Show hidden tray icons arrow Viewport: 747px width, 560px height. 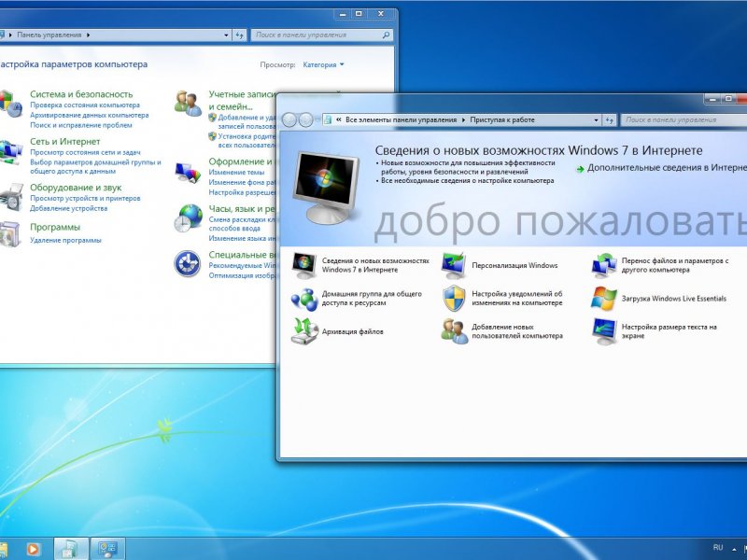coord(734,549)
